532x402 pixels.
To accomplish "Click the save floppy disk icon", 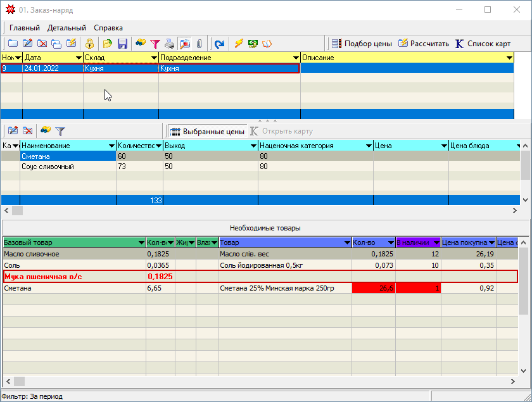I will [122, 44].
